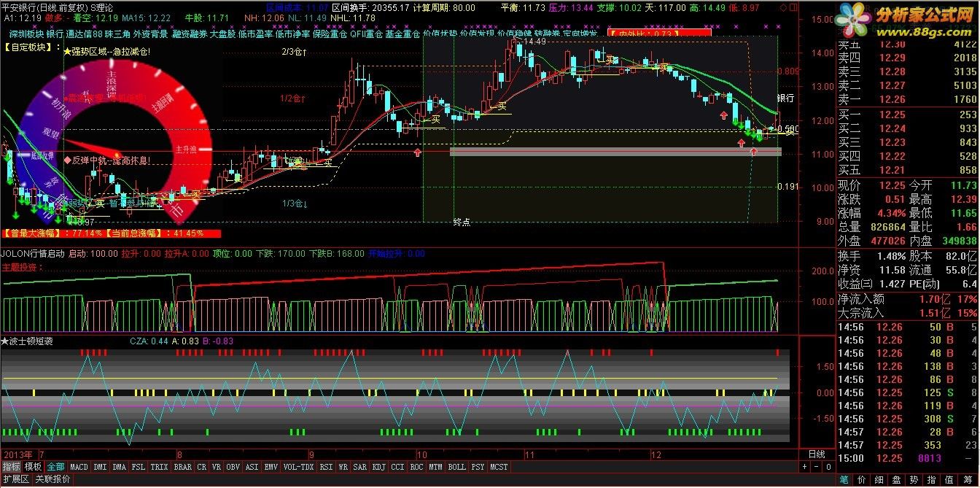Click the 扩展区 tab at the bottom
The height and width of the screenshot is (488, 980).
pyautogui.click(x=16, y=479)
